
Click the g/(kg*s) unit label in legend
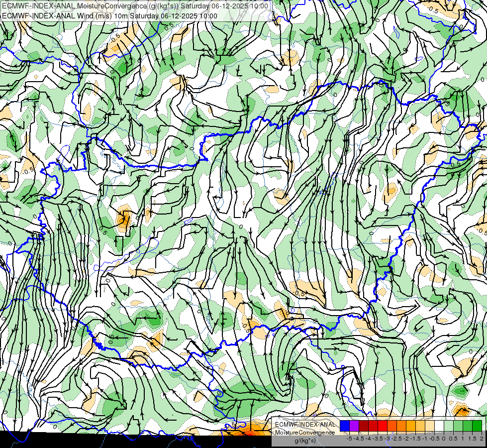[x=305, y=441]
